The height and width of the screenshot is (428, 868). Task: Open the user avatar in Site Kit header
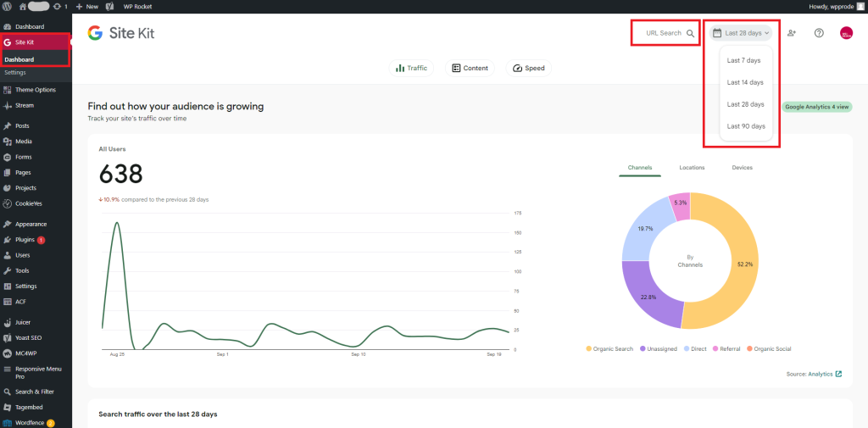point(846,33)
